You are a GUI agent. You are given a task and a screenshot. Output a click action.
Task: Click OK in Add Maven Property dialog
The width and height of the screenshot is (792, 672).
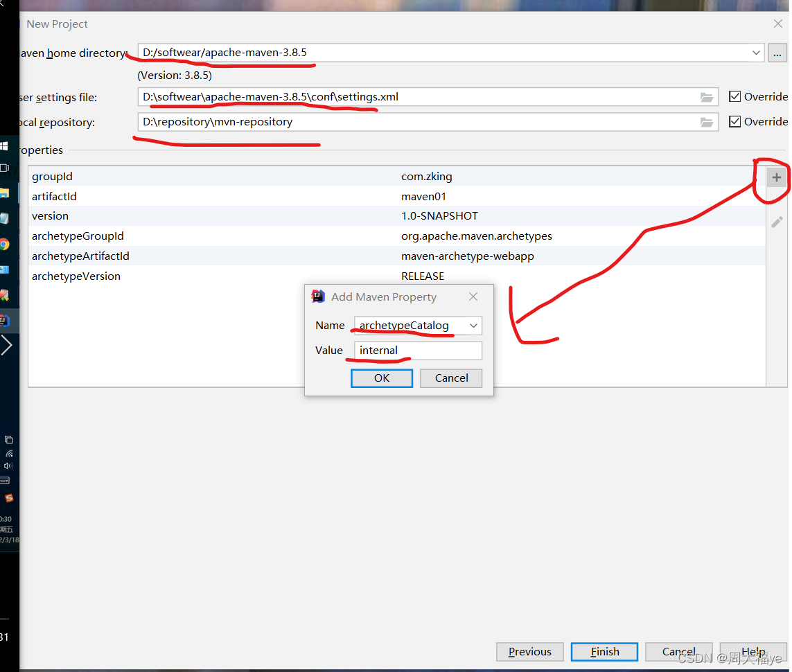click(382, 378)
